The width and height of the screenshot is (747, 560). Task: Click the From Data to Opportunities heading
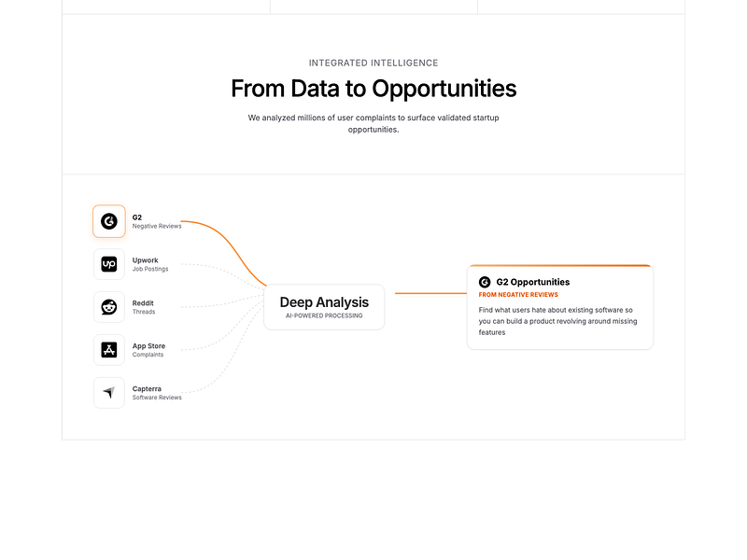(x=373, y=89)
